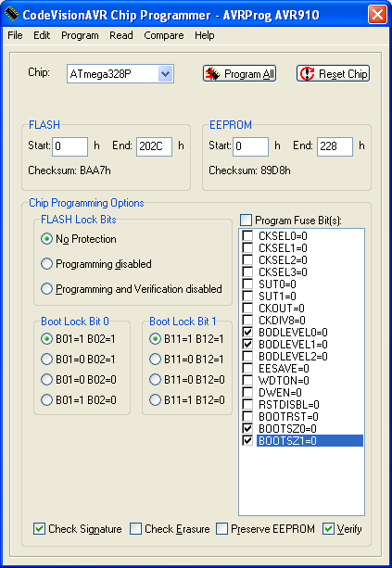392x568 pixels.
Task: Toggle the CKDIV8=0 fuse checkbox
Action: tap(247, 320)
